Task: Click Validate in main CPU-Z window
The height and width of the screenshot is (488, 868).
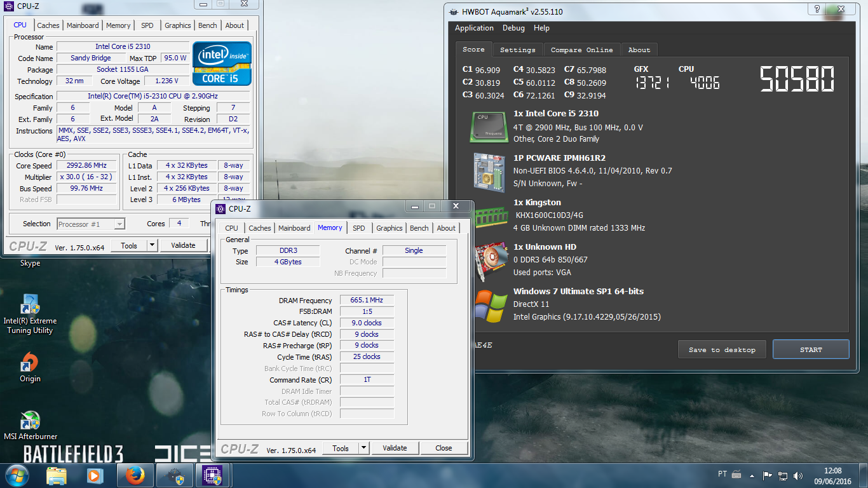Action: 183,245
